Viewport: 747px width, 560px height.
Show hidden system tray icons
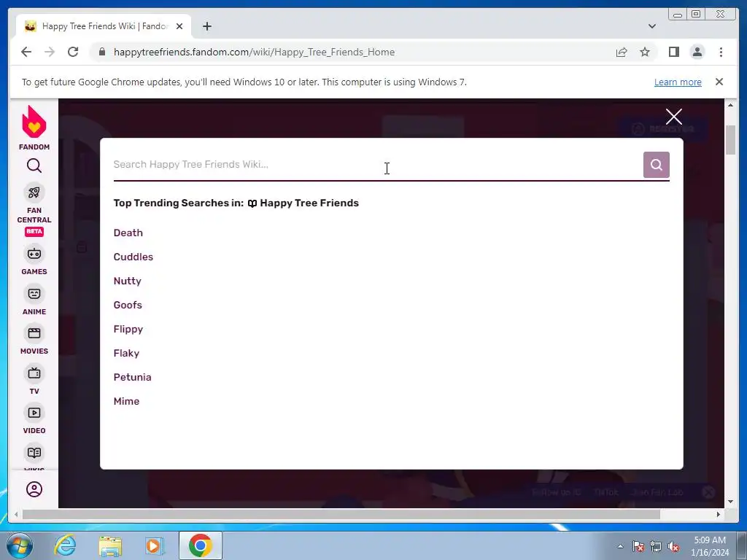(x=620, y=546)
